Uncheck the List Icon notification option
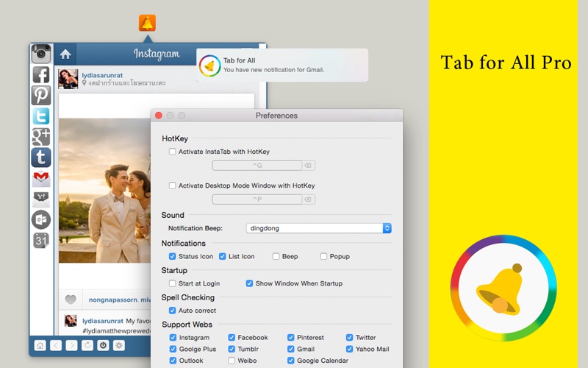The width and height of the screenshot is (588, 368). pyautogui.click(x=223, y=256)
